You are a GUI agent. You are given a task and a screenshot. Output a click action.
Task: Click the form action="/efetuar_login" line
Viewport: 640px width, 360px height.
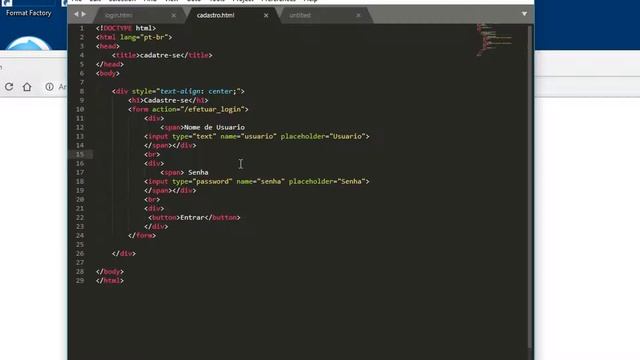188,109
